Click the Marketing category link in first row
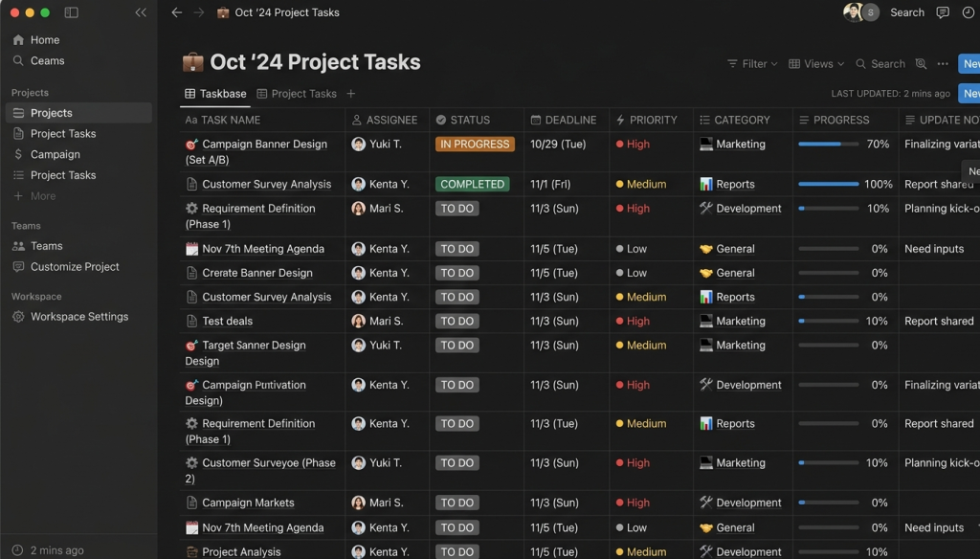Screen dimensions: 980x559 (740, 145)
